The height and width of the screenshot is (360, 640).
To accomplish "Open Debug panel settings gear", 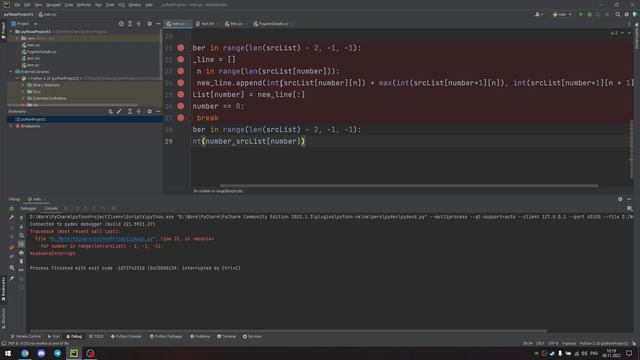I will tap(620, 199).
